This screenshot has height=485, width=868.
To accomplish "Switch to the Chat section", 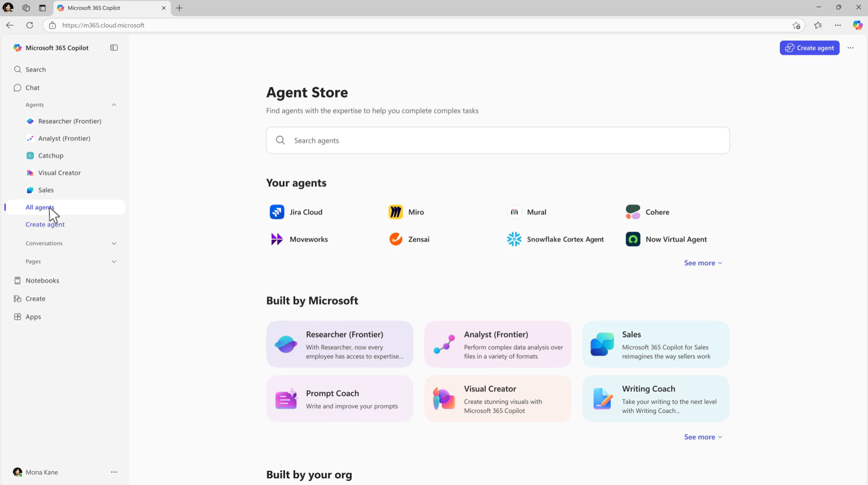I will pos(32,87).
